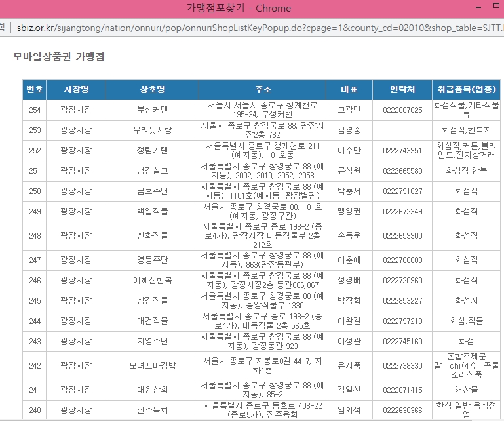Click the 취급품목(업종) column header
The height and width of the screenshot is (421, 504).
coord(467,89)
